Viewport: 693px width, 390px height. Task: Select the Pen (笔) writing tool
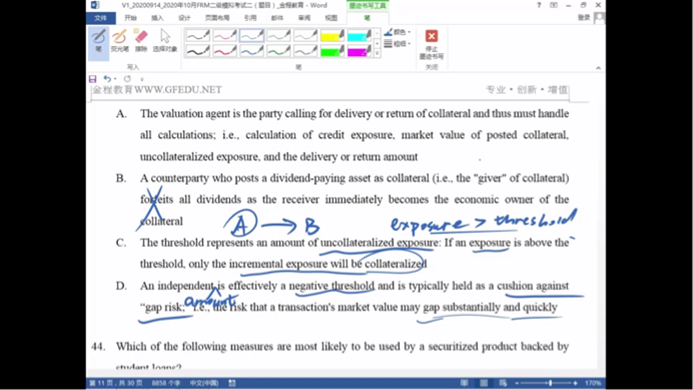[99, 43]
